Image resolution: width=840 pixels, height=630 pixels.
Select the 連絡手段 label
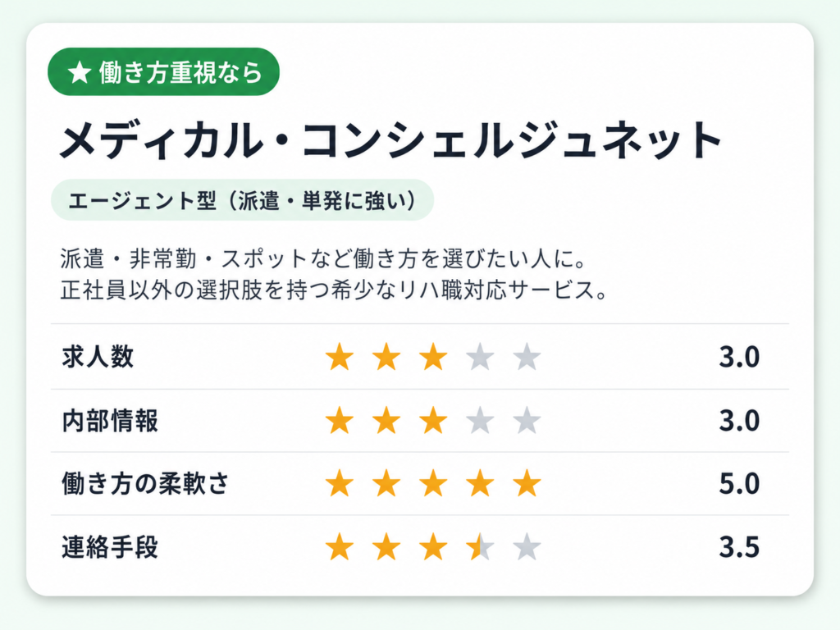pos(110,547)
